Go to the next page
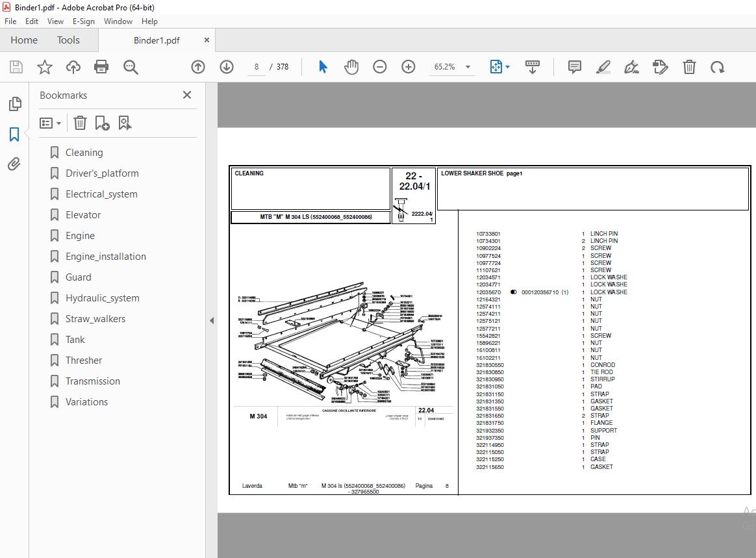 (226, 67)
